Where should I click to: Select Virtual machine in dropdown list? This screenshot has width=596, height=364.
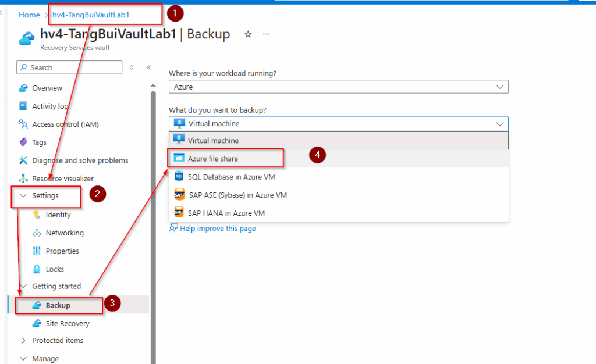(x=339, y=141)
